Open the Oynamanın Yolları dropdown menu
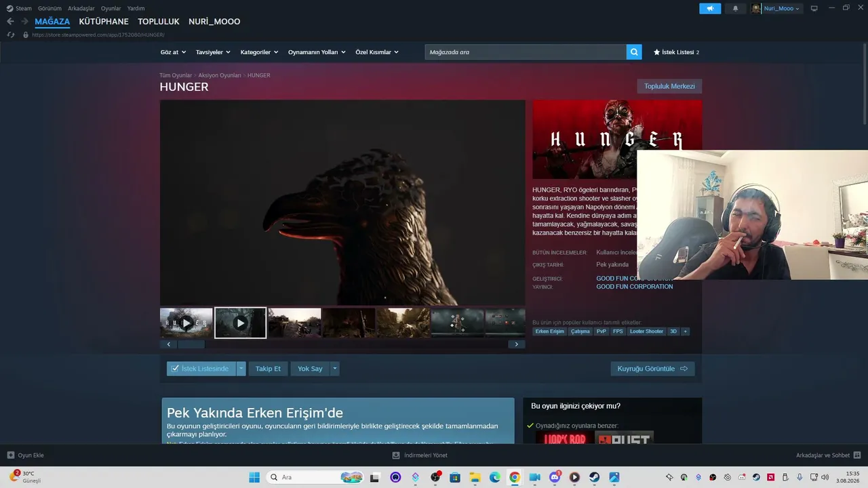The image size is (868, 488). click(317, 52)
